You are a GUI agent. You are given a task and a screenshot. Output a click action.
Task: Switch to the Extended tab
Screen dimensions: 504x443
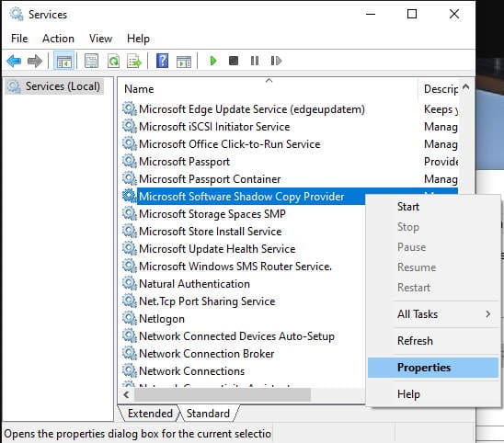pyautogui.click(x=150, y=414)
